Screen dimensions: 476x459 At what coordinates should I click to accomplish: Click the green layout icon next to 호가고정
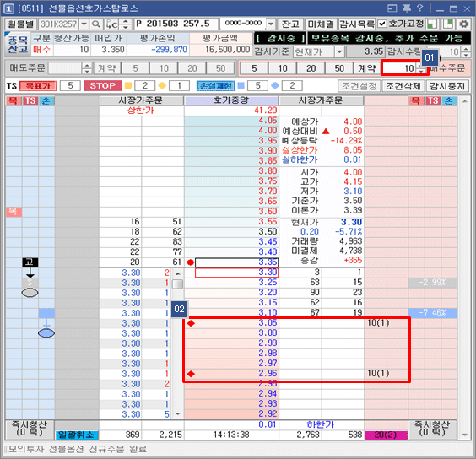point(432,24)
